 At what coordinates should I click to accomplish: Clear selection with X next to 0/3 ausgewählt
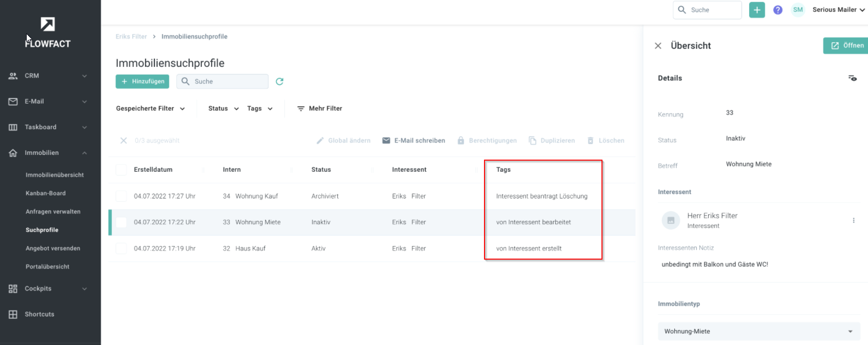pos(124,141)
